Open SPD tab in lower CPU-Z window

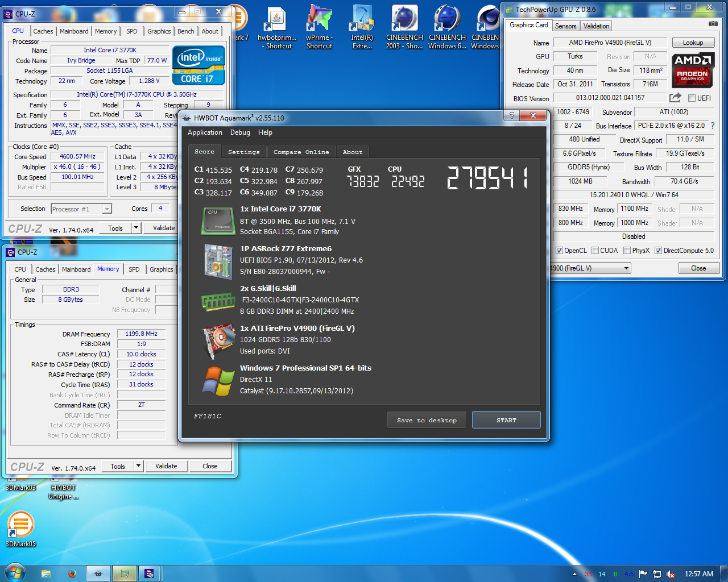tap(134, 269)
